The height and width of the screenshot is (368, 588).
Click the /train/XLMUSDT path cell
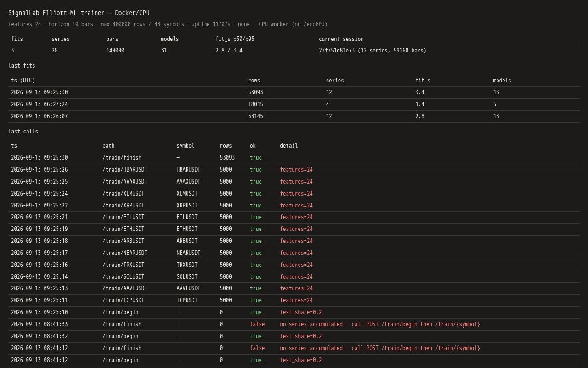123,194
